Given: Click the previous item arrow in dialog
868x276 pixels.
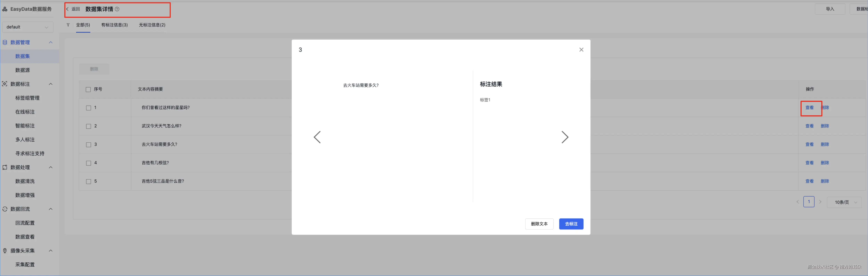Looking at the screenshot, I should 317,137.
